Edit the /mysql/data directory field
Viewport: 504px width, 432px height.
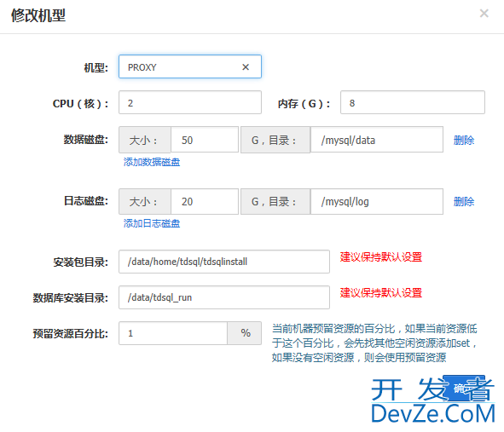pos(377,140)
